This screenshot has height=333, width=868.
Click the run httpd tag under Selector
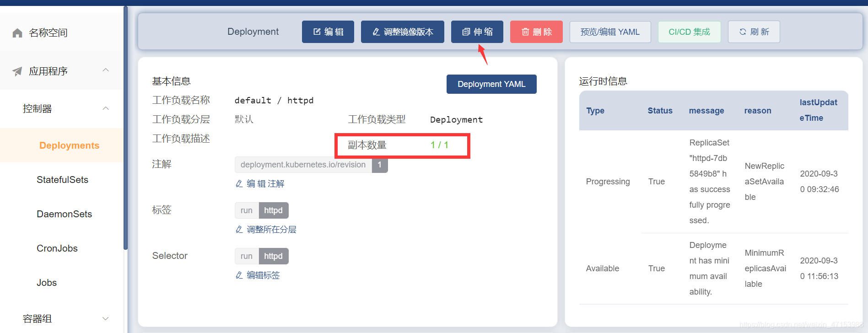click(262, 256)
